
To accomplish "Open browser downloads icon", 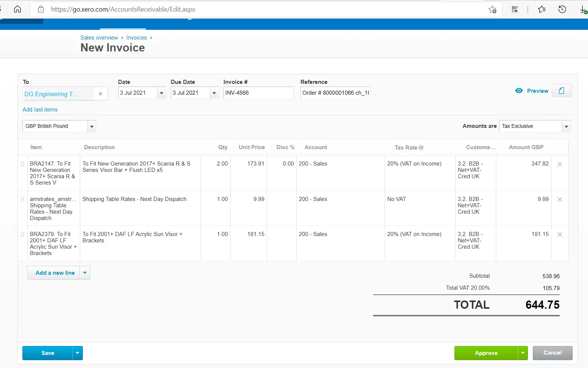I will point(583,9).
